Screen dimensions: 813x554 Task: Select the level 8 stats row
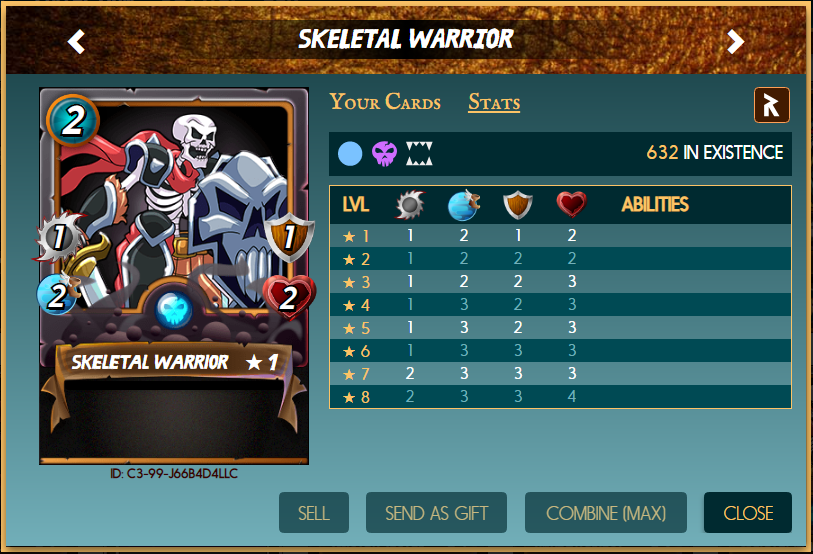pos(560,397)
